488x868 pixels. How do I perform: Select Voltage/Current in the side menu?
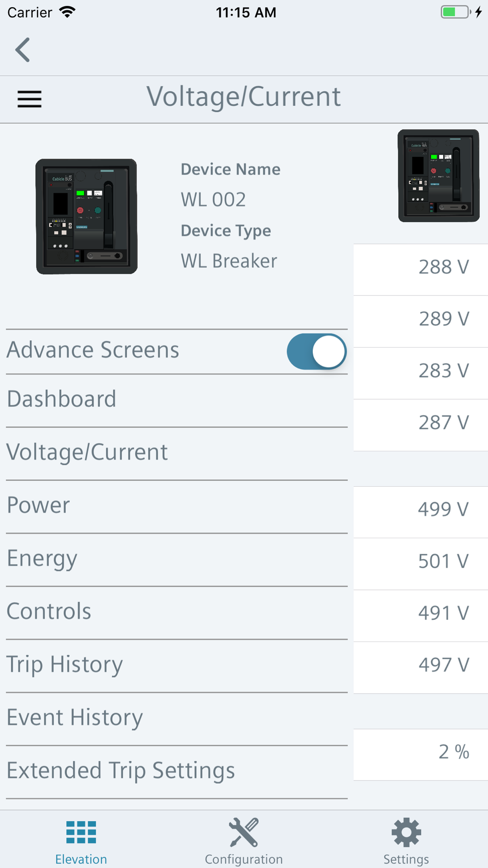177,453
